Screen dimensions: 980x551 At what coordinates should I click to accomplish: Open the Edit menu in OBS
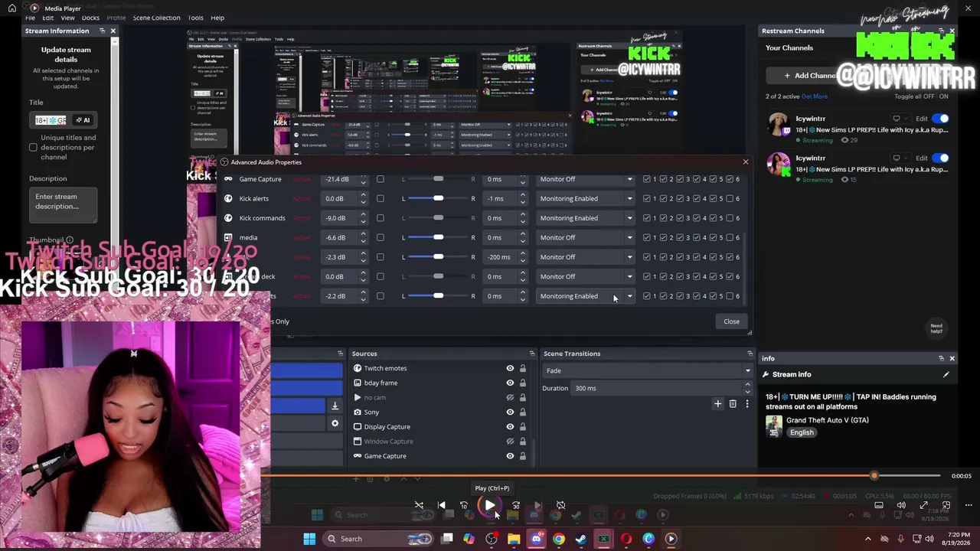click(x=48, y=18)
